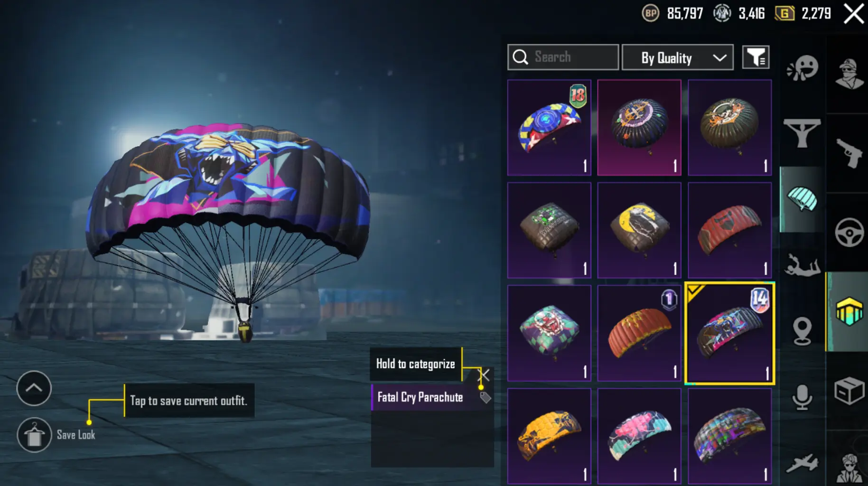Open the filter options icon
Image resolution: width=868 pixels, height=486 pixels.
[x=756, y=57]
